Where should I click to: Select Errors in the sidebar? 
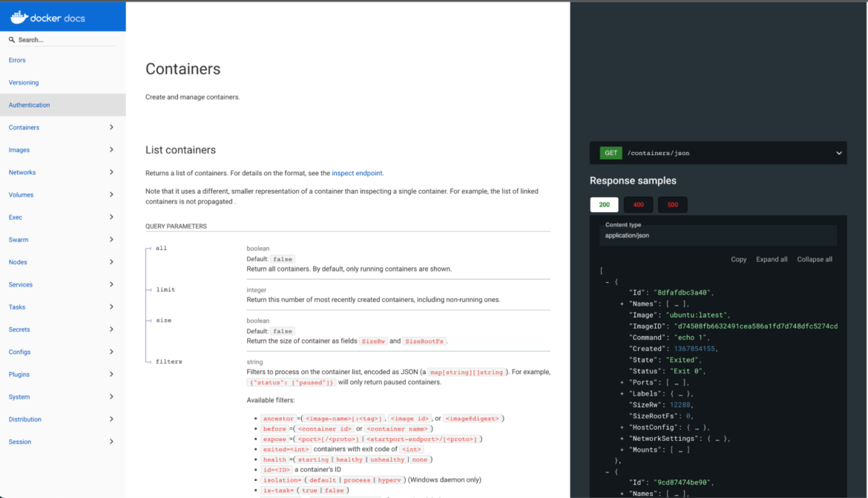(x=16, y=60)
